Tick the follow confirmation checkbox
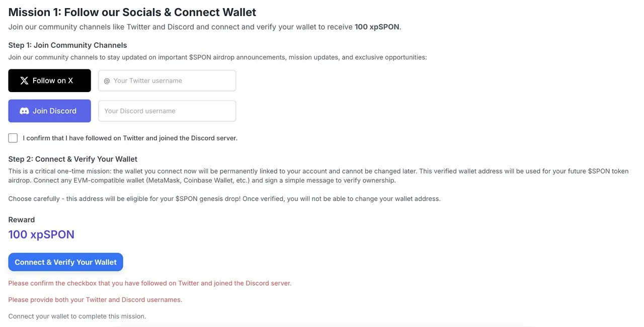This screenshot has height=327, width=644. pos(13,138)
